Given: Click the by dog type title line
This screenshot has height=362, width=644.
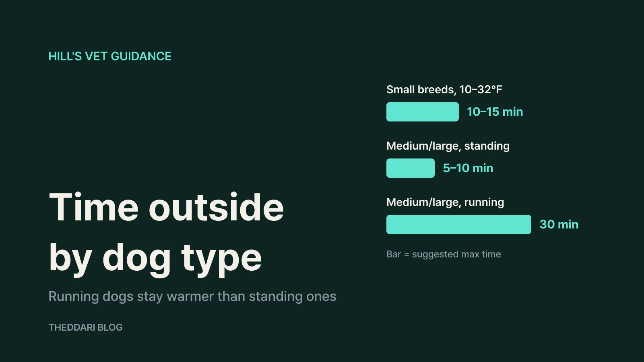Looking at the screenshot, I should [155, 258].
